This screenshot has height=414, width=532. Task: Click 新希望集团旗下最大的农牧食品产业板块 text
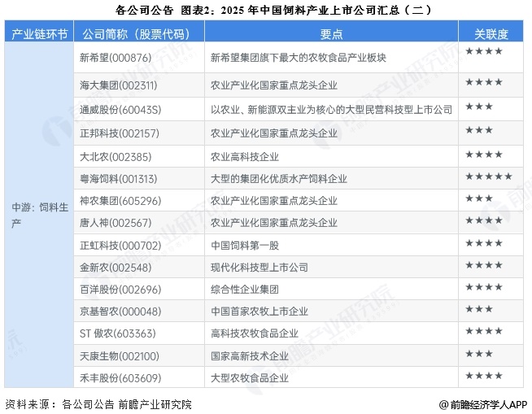[299, 58]
